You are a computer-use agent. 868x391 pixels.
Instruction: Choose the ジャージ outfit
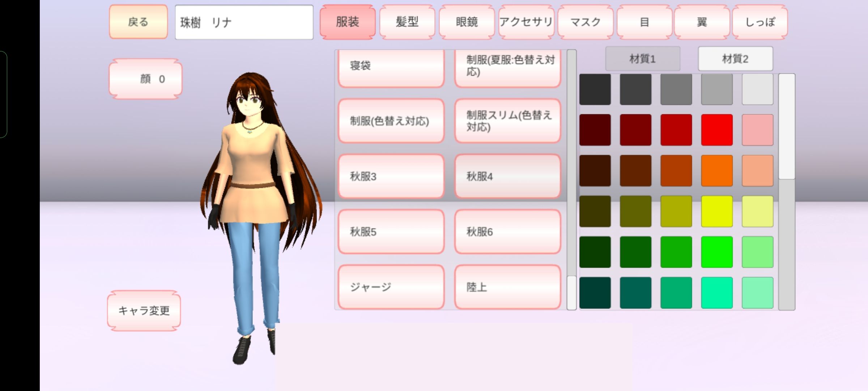[391, 287]
